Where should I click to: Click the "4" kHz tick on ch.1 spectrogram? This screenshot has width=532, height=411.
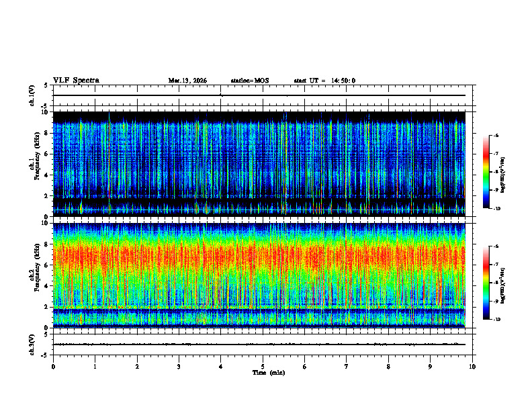[46, 175]
